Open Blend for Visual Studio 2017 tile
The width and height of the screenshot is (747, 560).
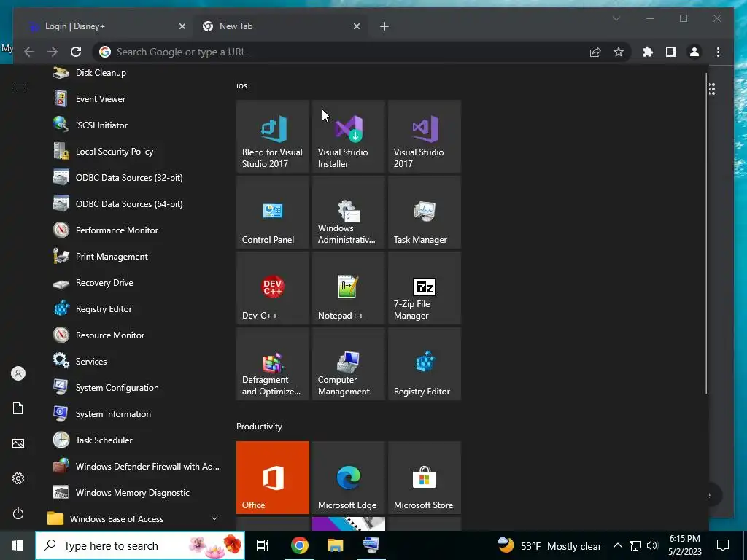(273, 136)
